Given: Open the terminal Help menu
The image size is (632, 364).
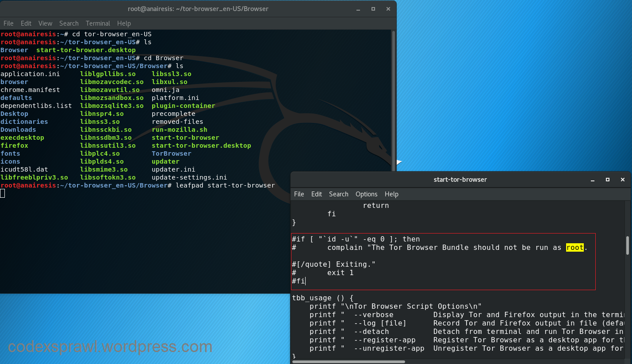Looking at the screenshot, I should (124, 23).
